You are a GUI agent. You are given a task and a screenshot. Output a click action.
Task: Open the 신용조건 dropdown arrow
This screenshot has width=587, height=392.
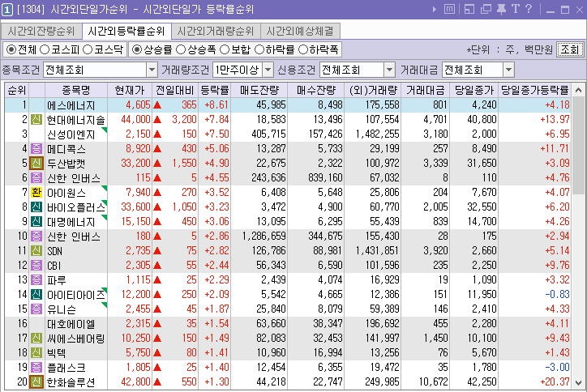coord(389,70)
